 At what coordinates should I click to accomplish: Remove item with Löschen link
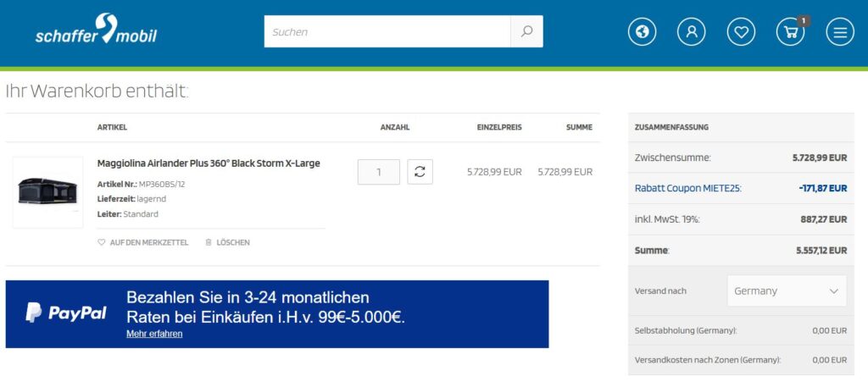227,242
